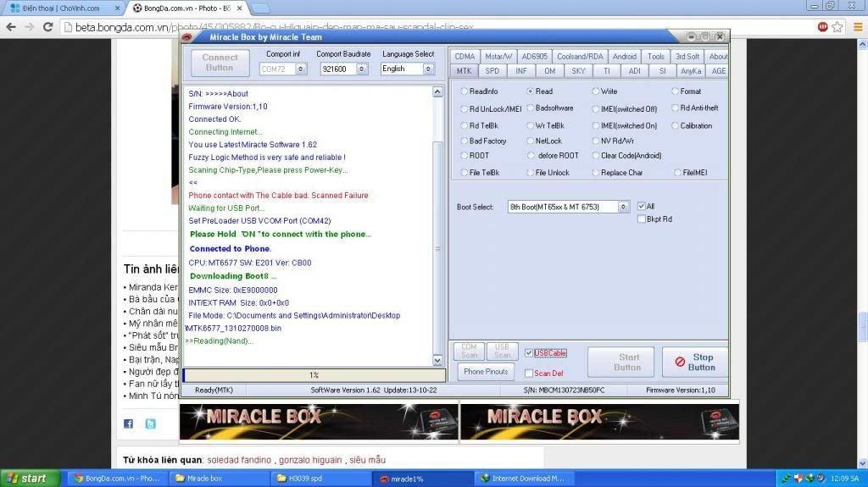The height and width of the screenshot is (487, 868).
Task: Switch to Điện thoại ChoVinh.com browser tab
Action: [x=63, y=8]
